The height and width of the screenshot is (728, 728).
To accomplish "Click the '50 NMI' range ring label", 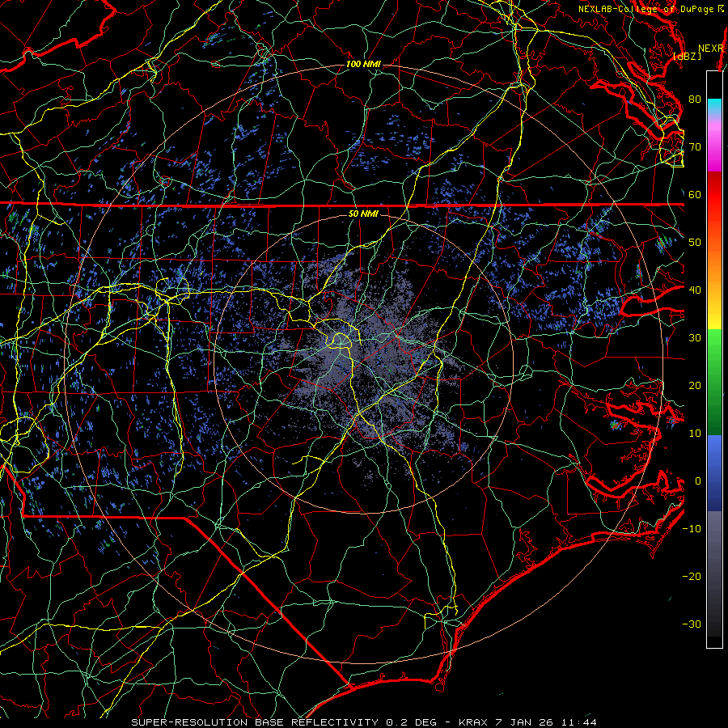I will 363,214.
